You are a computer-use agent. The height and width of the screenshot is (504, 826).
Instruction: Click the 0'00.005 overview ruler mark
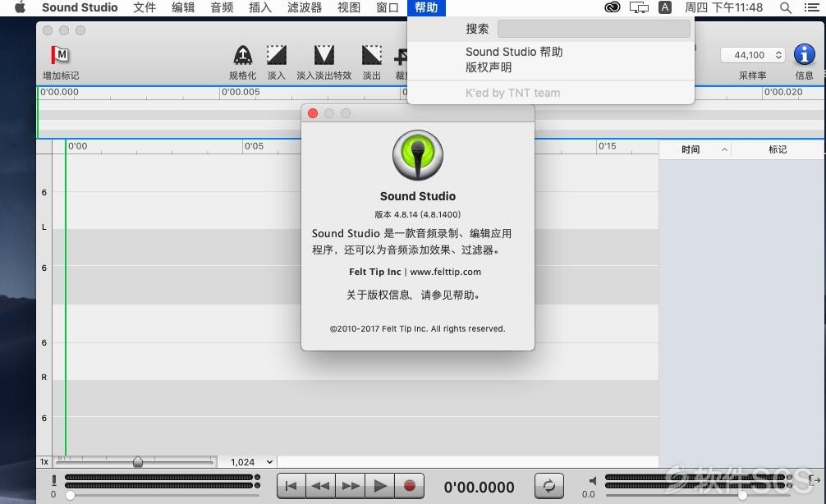(241, 92)
